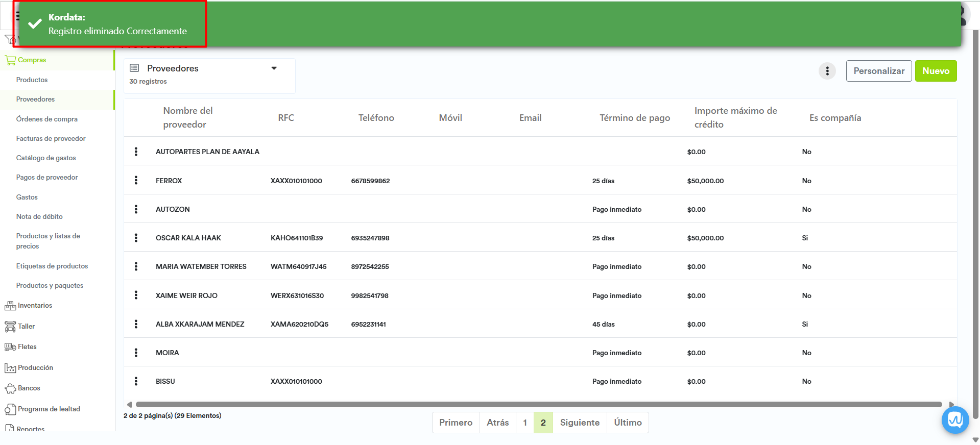The height and width of the screenshot is (445, 980).
Task: Open row menu for OSCAR KALA HAAK
Action: tap(136, 238)
